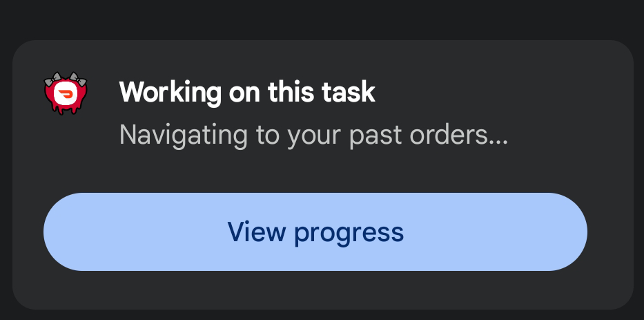
Task: Show progress with the light-blue pill button
Action: 315,232
